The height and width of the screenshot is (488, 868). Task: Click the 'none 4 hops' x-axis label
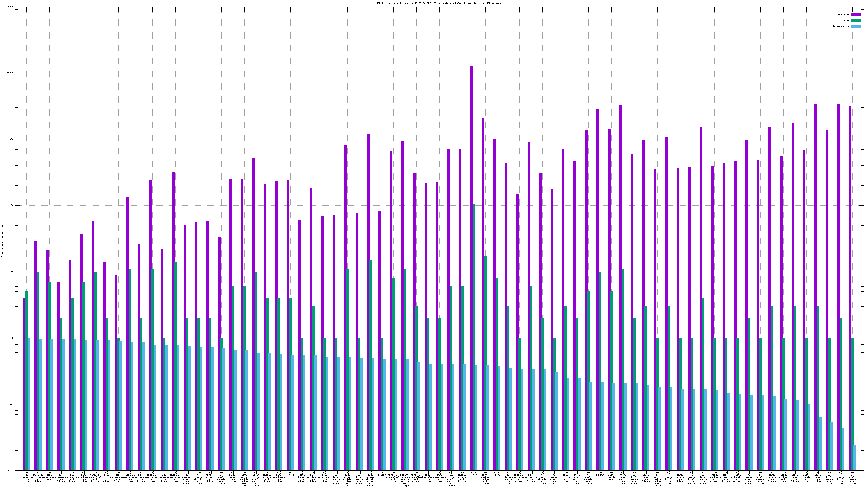[x=290, y=474]
